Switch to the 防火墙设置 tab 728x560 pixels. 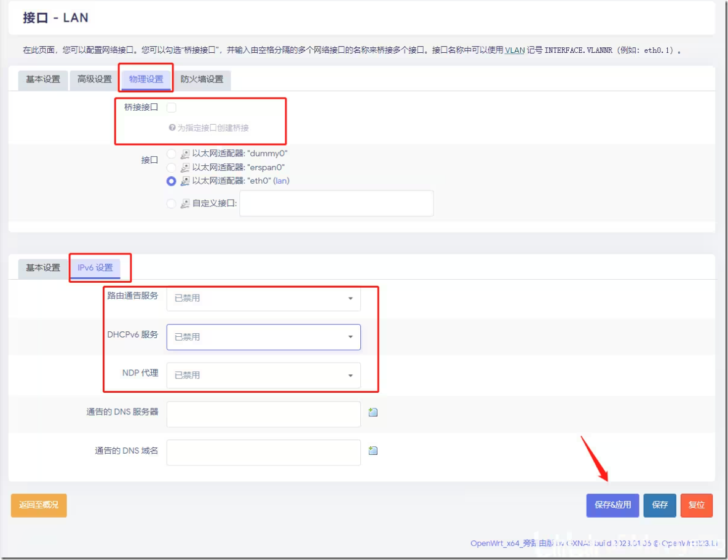[x=202, y=80]
